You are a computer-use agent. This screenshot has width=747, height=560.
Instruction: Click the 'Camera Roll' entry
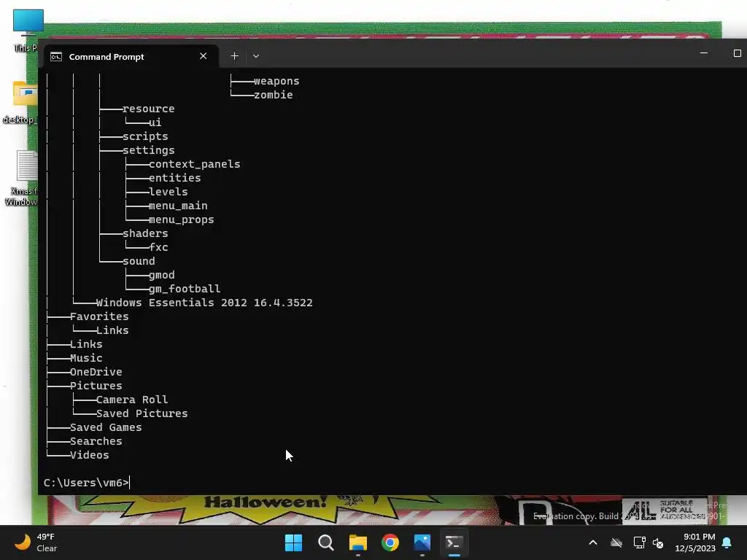132,400
